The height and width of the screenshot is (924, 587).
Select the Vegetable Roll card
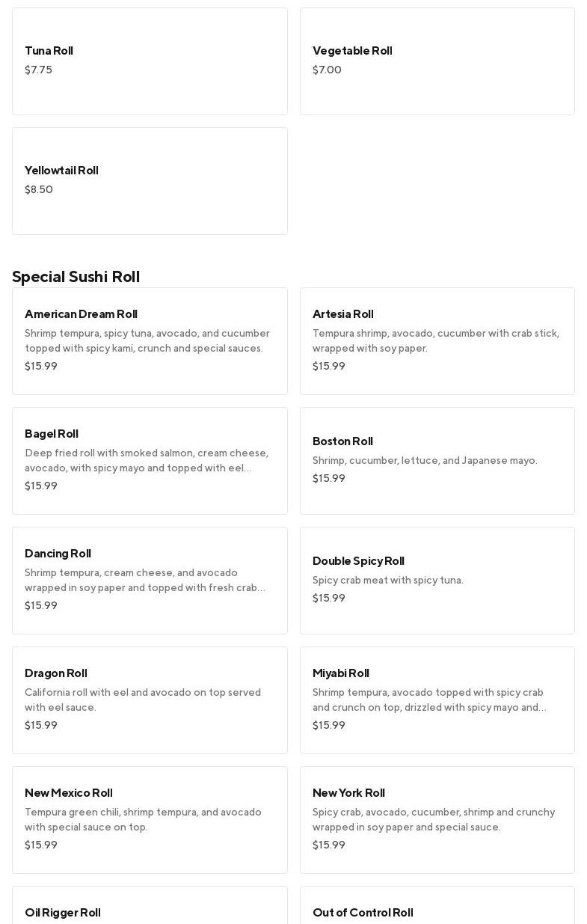click(x=437, y=61)
